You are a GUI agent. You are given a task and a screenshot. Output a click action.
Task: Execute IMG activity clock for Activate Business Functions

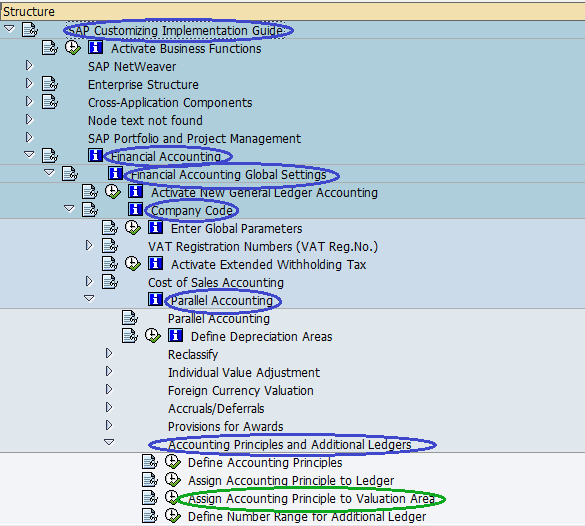72,48
